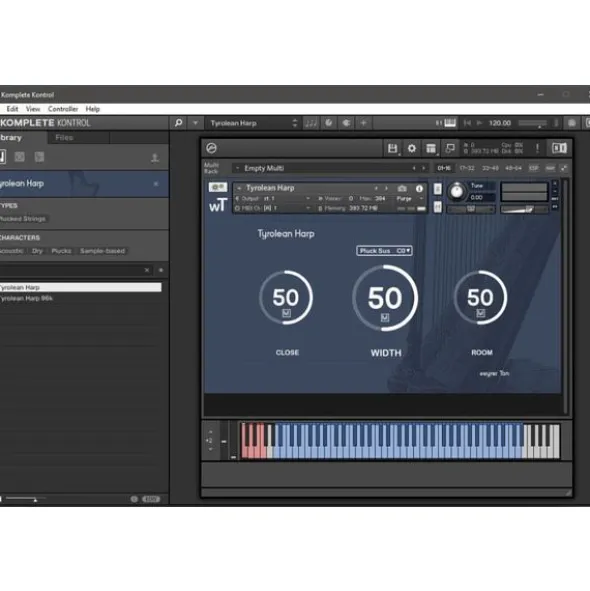Toggle the checkbox under ROOM knob

(481, 313)
